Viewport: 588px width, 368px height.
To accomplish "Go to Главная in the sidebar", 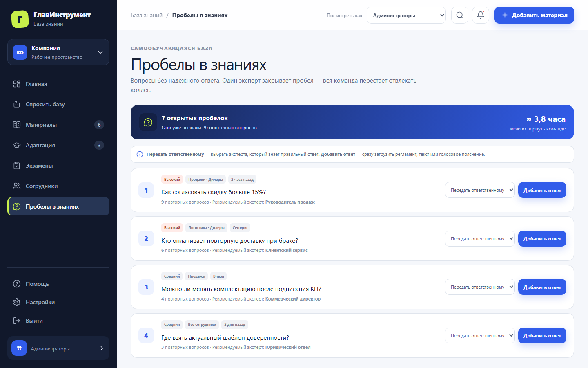I will [58, 84].
